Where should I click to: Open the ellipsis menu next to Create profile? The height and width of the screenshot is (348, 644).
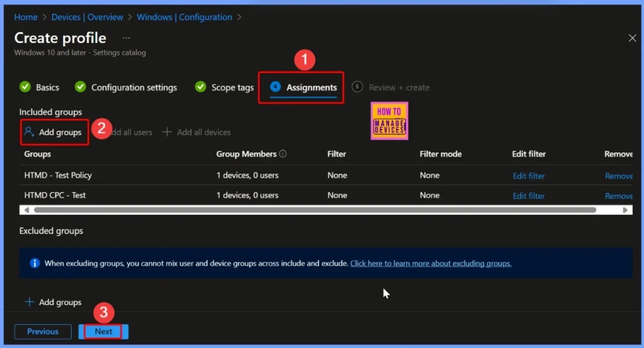coord(126,38)
